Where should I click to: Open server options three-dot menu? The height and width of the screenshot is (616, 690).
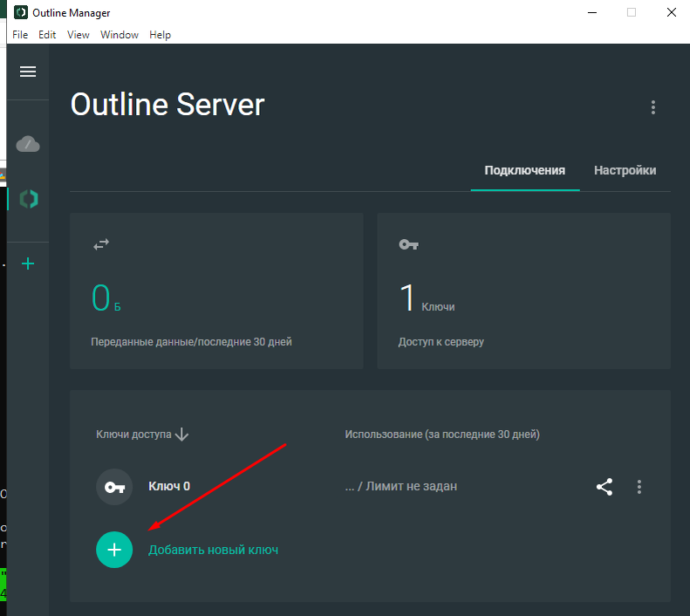653,107
